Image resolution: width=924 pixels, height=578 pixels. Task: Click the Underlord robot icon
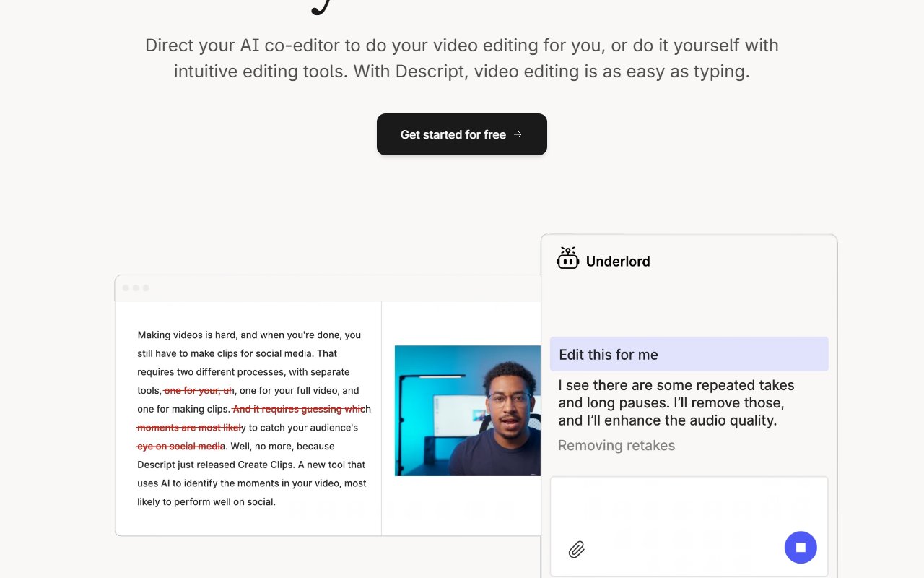click(568, 258)
